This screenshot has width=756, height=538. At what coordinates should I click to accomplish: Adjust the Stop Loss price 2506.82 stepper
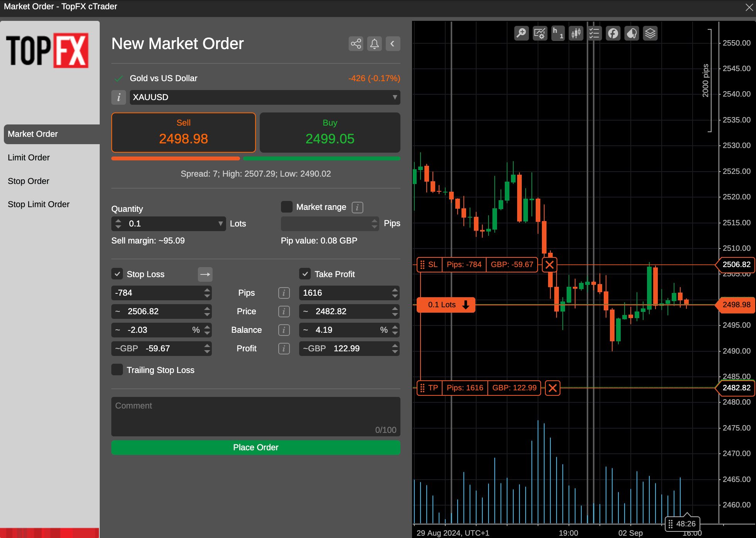(x=207, y=312)
